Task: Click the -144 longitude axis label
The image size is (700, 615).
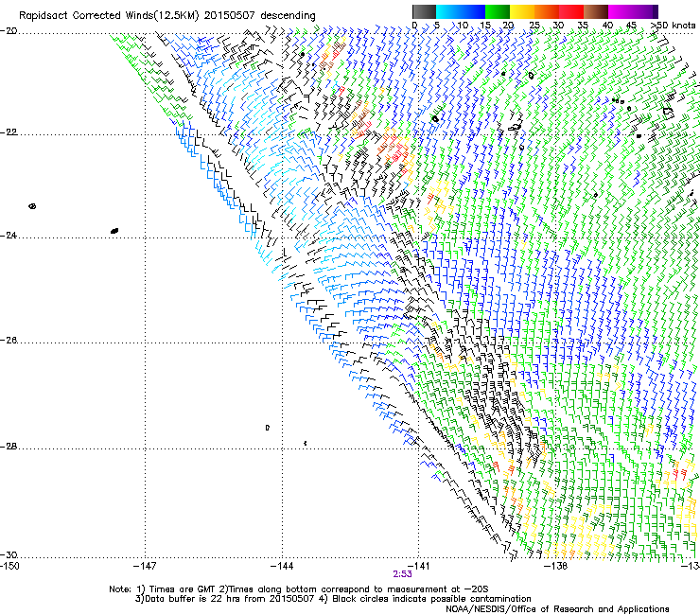Action: [282, 567]
